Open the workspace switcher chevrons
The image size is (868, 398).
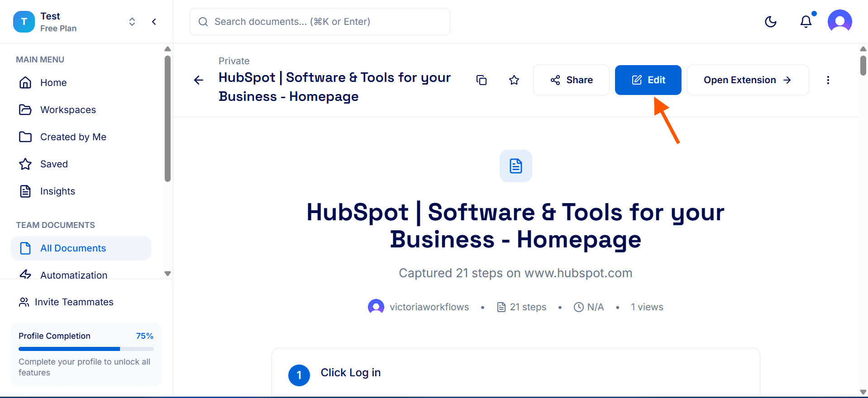(132, 22)
